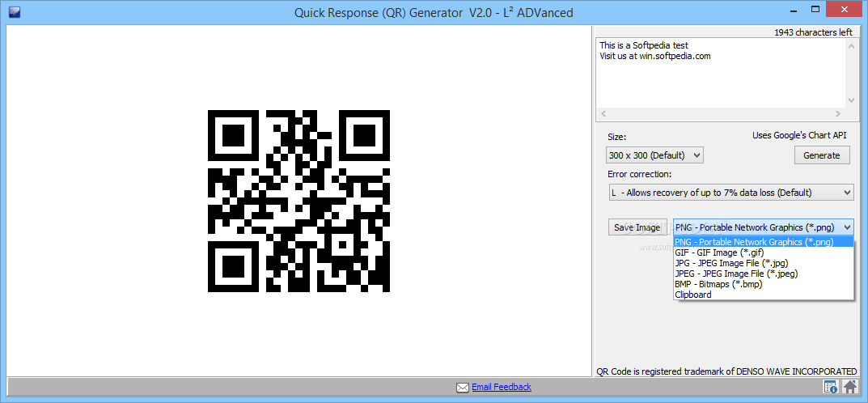Click the horizontal scroll right arrow
The width and height of the screenshot is (868, 403).
838,114
